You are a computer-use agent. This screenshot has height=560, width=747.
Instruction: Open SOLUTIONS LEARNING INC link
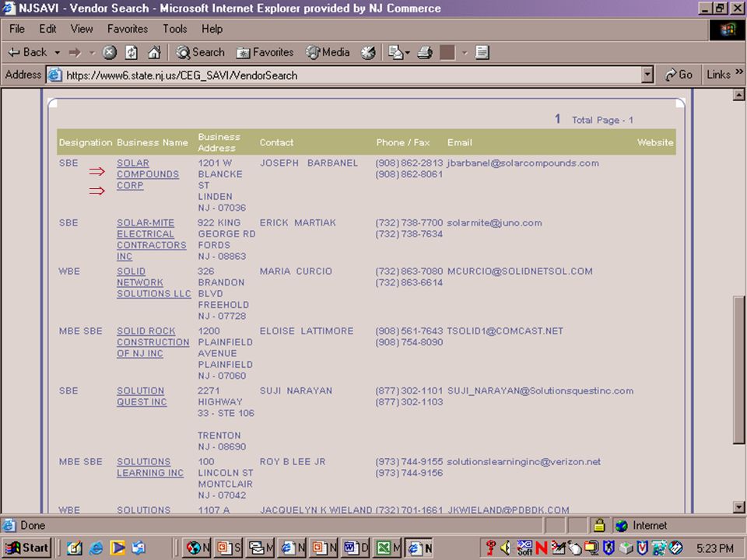click(x=150, y=467)
